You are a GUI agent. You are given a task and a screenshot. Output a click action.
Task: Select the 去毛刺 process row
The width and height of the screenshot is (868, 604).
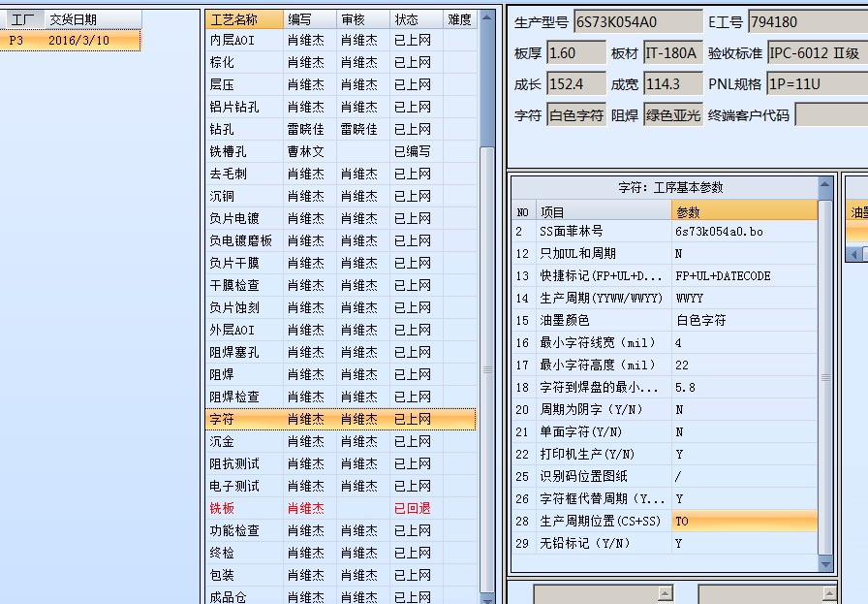pyautogui.click(x=340, y=174)
